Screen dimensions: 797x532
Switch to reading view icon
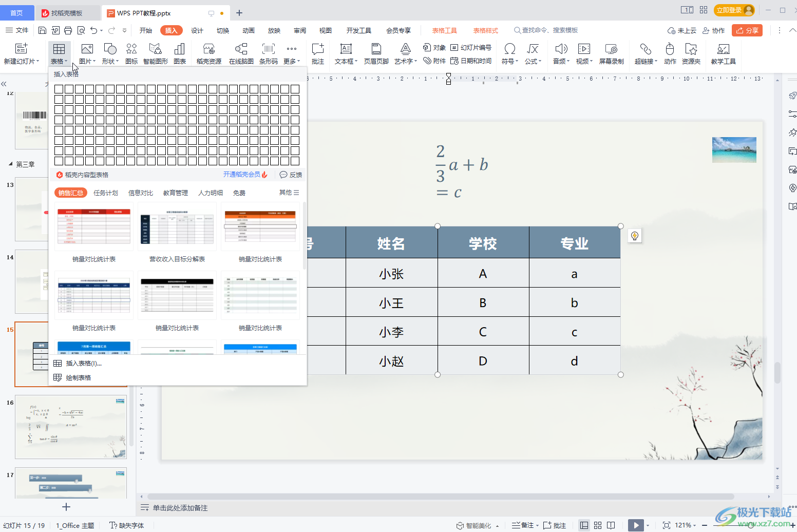[611, 525]
